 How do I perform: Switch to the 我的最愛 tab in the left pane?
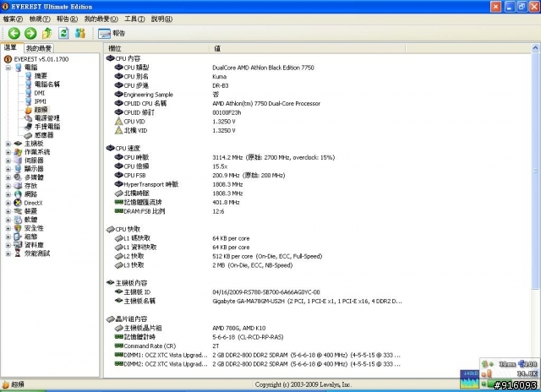click(39, 48)
